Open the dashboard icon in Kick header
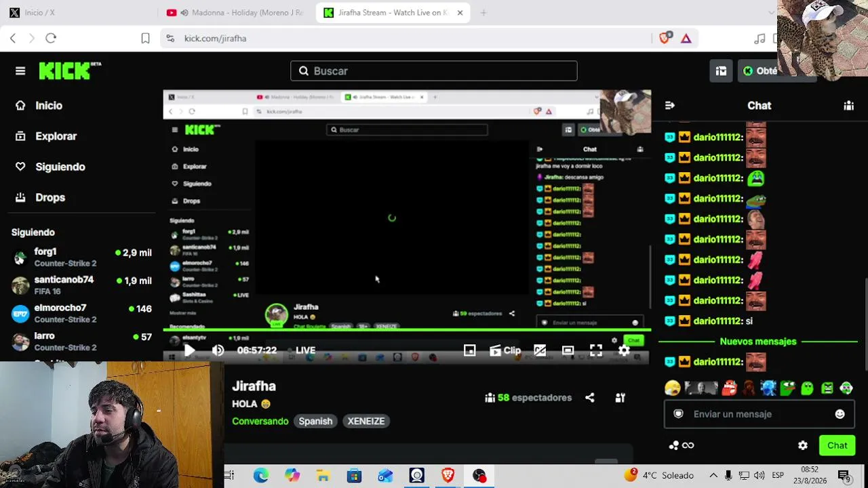The width and height of the screenshot is (868, 488). pos(721,70)
